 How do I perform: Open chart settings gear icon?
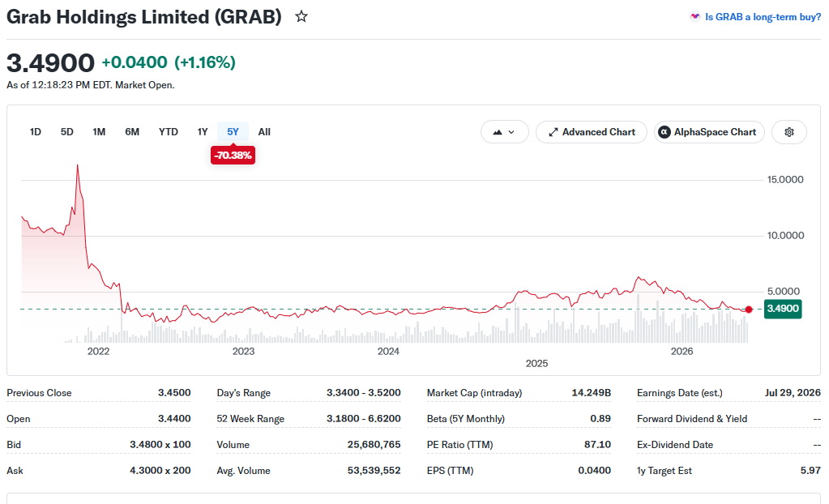pyautogui.click(x=788, y=132)
